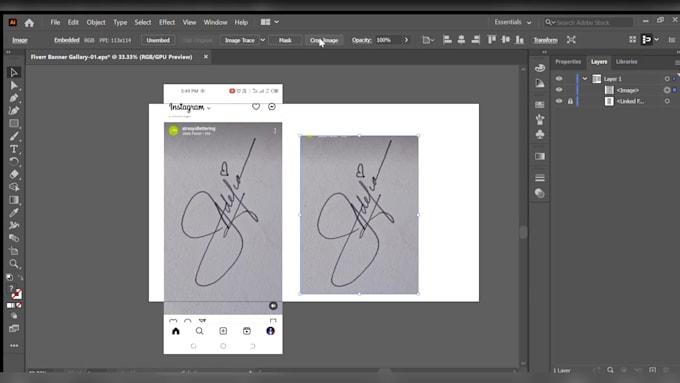This screenshot has height=383, width=680.
Task: Click target circle of <Linked F... sublayer
Action: [x=667, y=101]
